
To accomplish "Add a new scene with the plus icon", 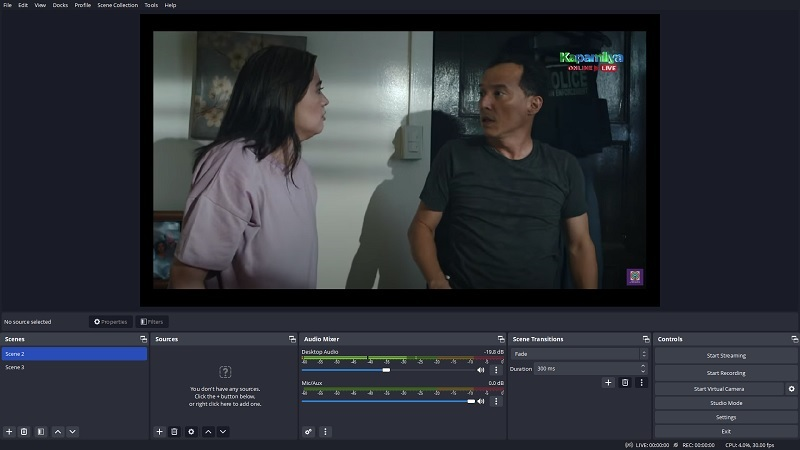I will [9, 432].
